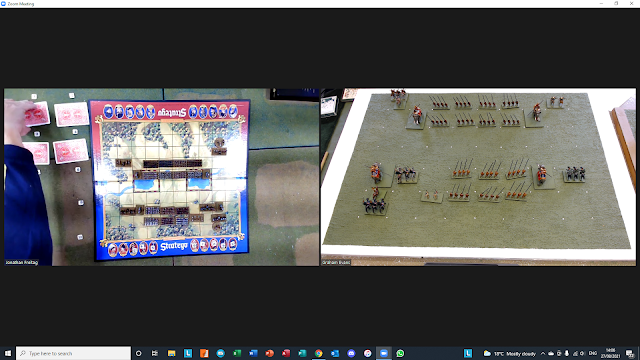Screen dimensions: 640x360
Task: Switch to Google Chrome on the taskbar
Action: tap(318, 353)
